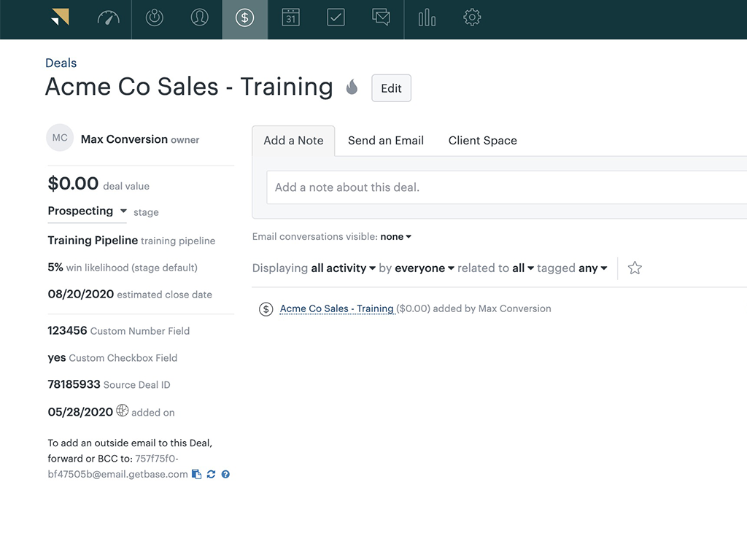Screen dimensions: 747x560
Task: Toggle the hot deal flame icon
Action: point(352,87)
